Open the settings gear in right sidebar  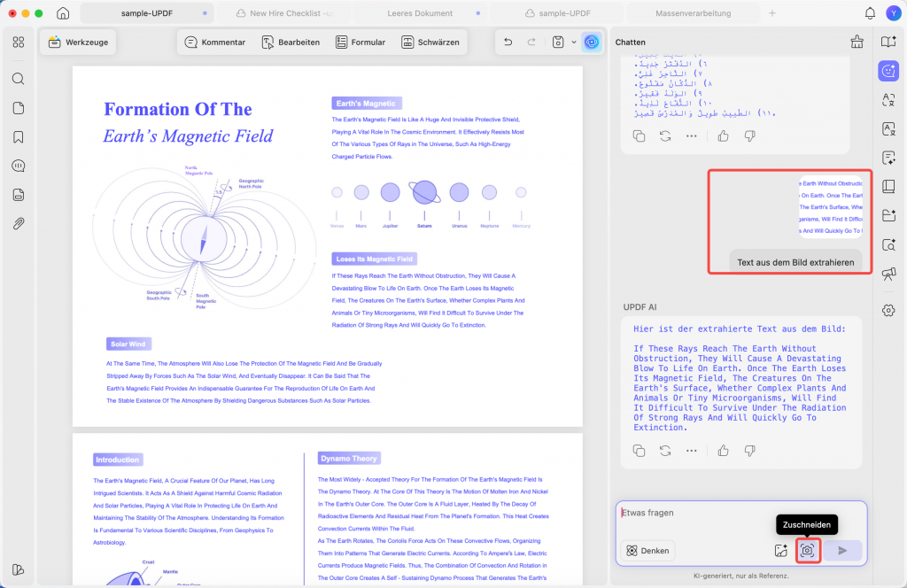tap(888, 311)
